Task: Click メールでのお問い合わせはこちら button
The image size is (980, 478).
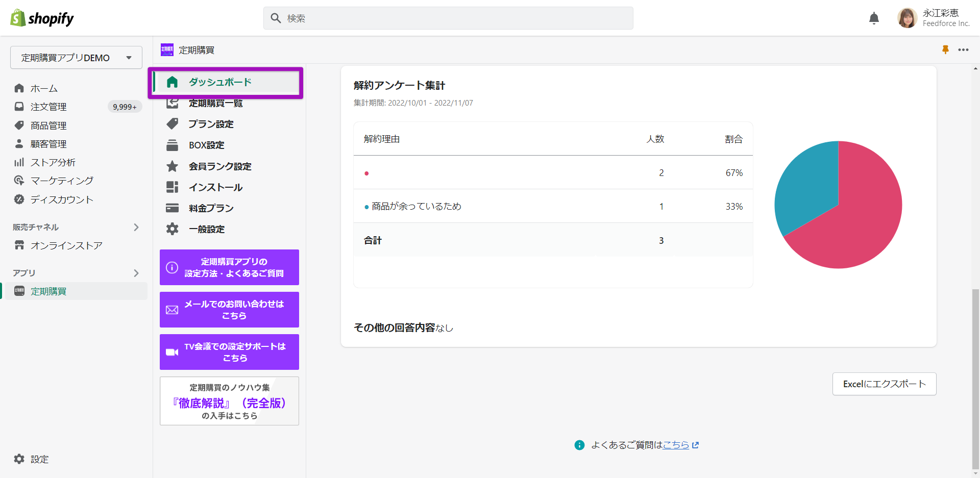Action: click(x=229, y=310)
